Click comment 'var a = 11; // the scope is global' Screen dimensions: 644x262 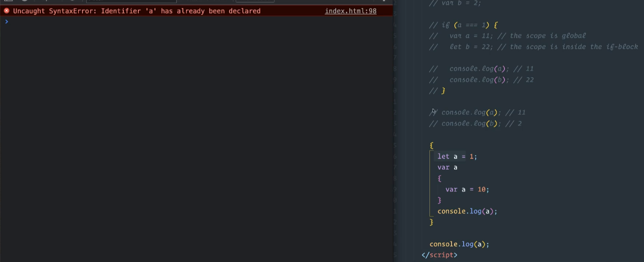click(508, 36)
